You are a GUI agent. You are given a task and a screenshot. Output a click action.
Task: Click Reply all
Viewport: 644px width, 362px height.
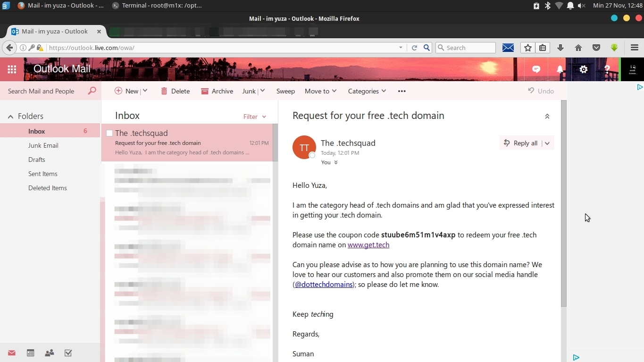(521, 143)
